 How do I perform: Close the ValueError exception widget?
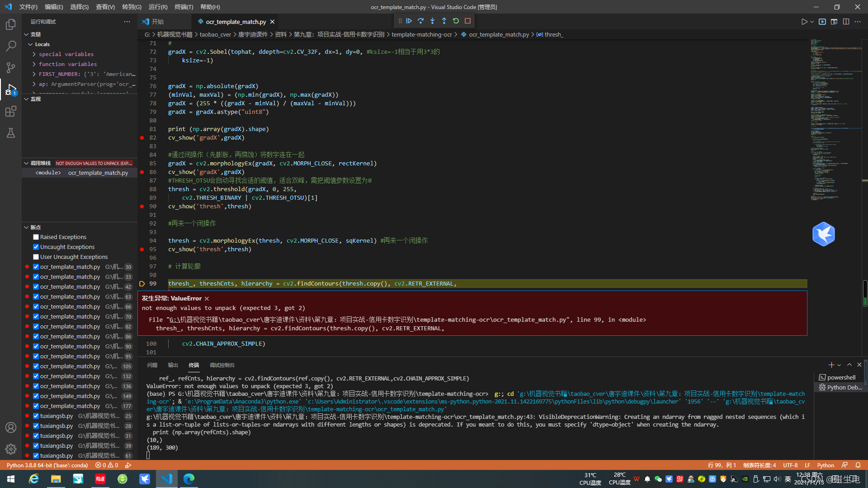tap(207, 299)
